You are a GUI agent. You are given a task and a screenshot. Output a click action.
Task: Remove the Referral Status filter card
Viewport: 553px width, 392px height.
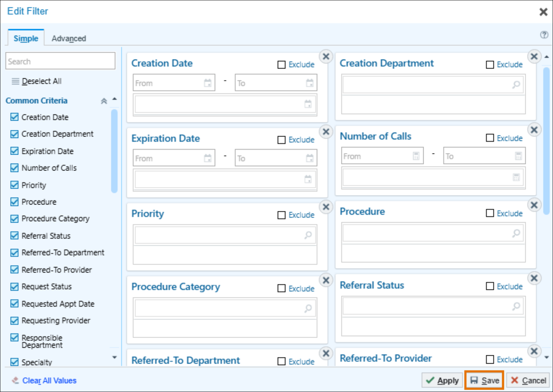coord(534,278)
